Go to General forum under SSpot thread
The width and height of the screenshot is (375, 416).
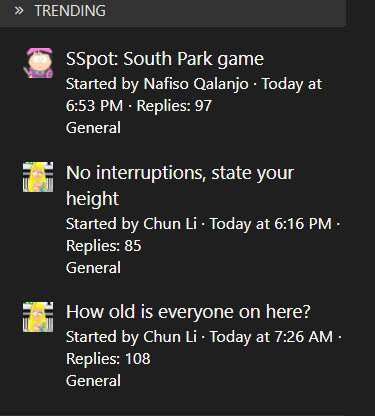[x=93, y=128]
